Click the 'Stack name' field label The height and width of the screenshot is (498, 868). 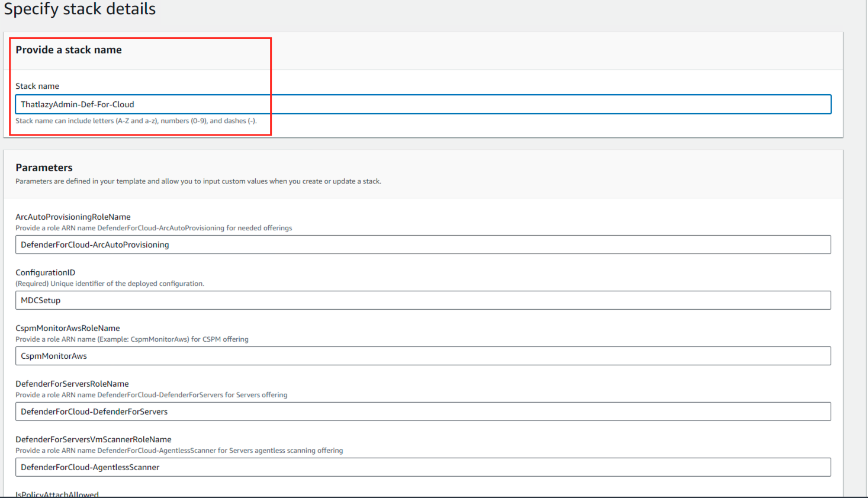tap(37, 86)
